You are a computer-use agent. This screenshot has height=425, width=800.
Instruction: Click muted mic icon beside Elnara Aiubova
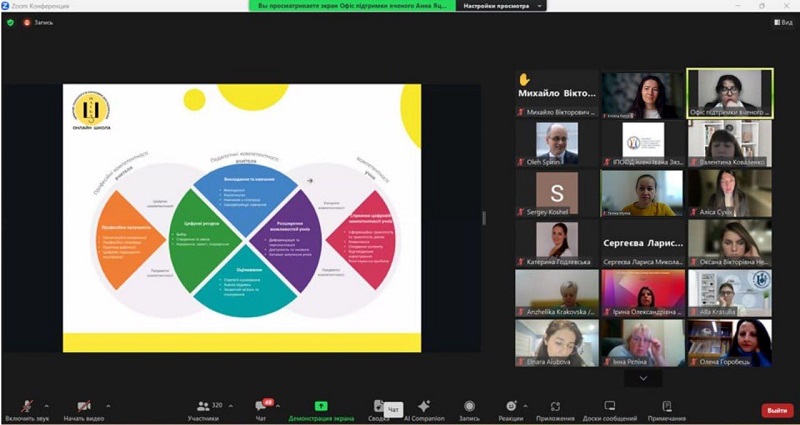tap(521, 362)
